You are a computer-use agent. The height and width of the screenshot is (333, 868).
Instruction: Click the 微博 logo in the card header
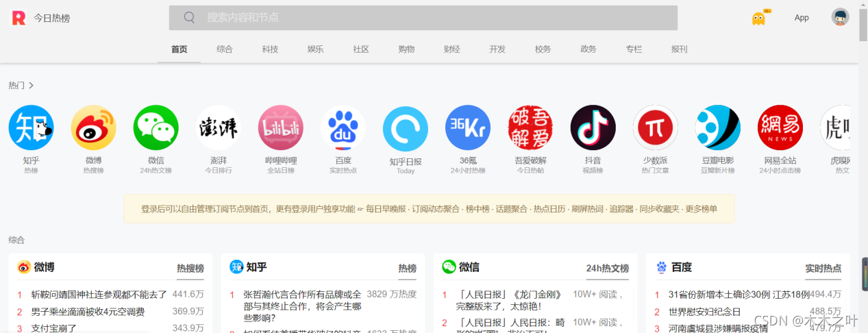(x=24, y=267)
